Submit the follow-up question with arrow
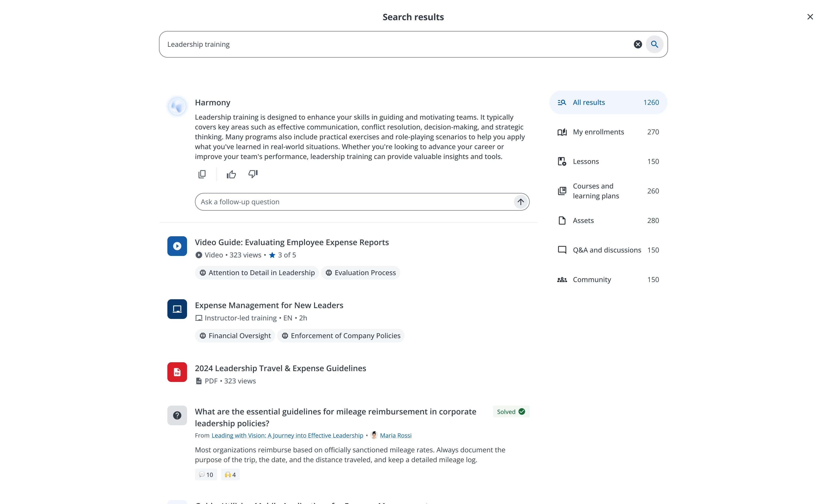 tap(520, 202)
